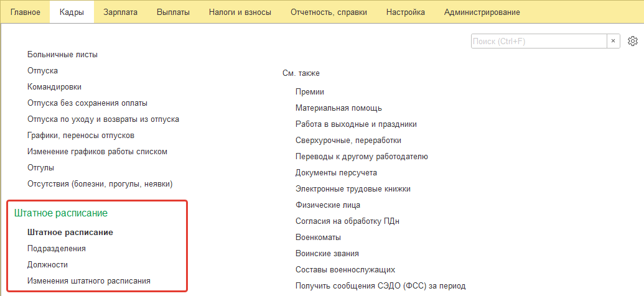The width and height of the screenshot is (644, 296).
Task: Open Получить сообщения СЭДО (ФСС) за период
Action: (380, 286)
